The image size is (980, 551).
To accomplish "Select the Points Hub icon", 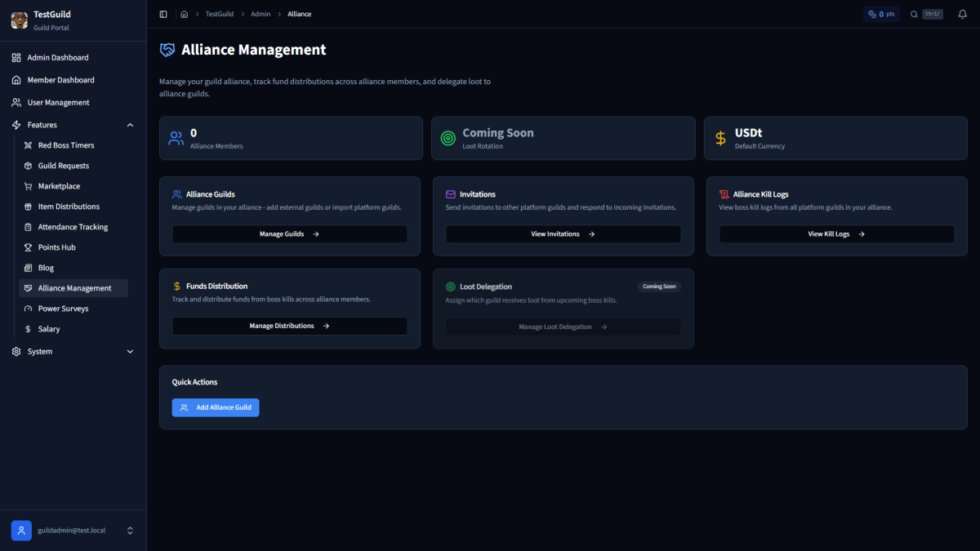I will pos(29,247).
